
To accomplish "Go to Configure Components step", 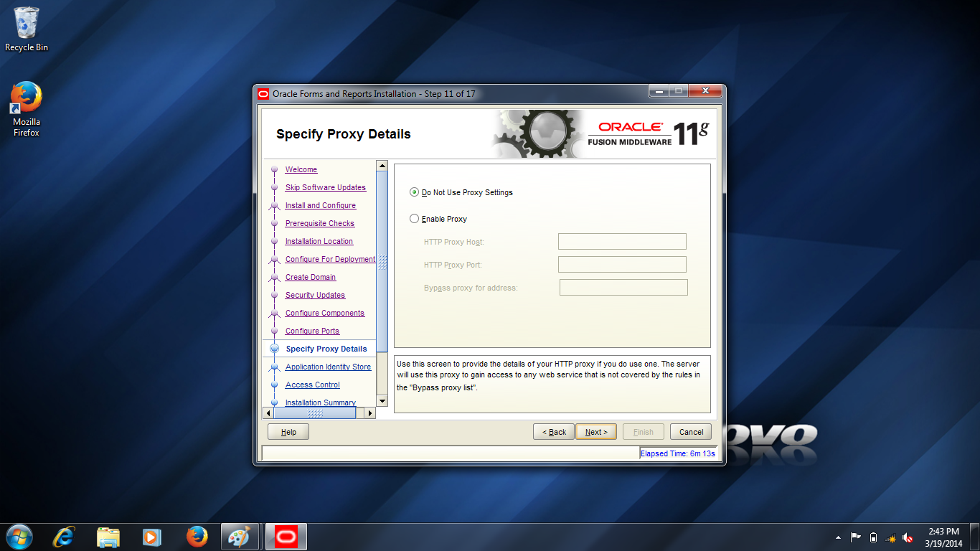I will coord(325,313).
